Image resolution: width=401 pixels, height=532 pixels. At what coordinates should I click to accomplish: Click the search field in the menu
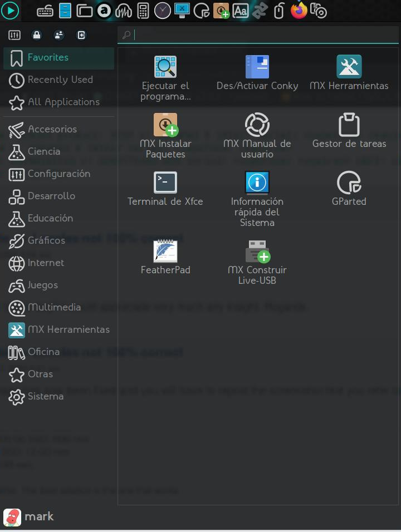(x=258, y=35)
